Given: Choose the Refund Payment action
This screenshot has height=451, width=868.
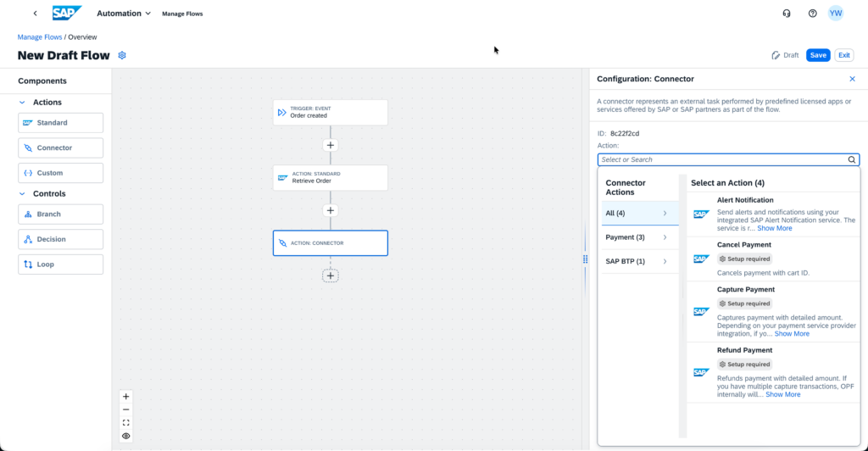Looking at the screenshot, I should point(773,372).
